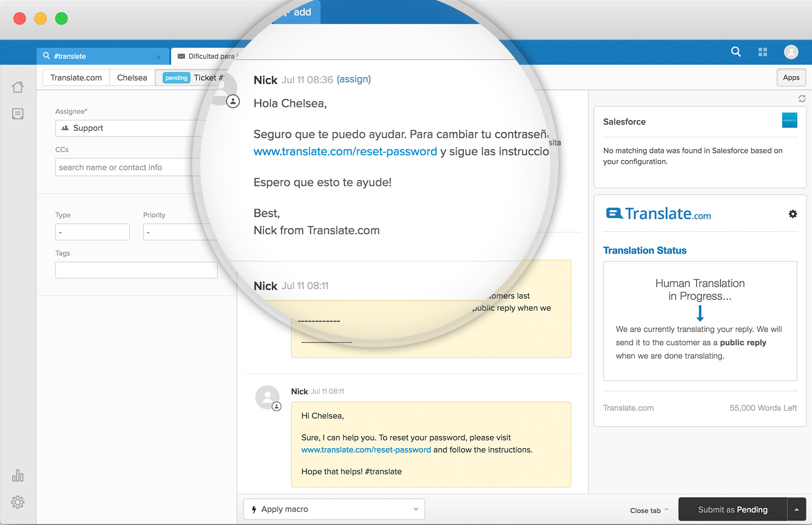Screen dimensions: 812x525
Task: Click the Translate.com logo in app panel
Action: [659, 213]
